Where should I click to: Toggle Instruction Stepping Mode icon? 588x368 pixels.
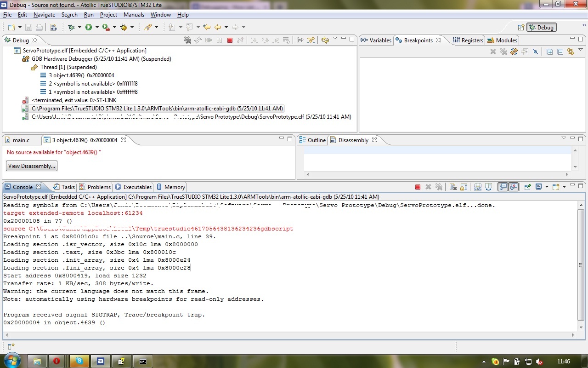point(300,40)
